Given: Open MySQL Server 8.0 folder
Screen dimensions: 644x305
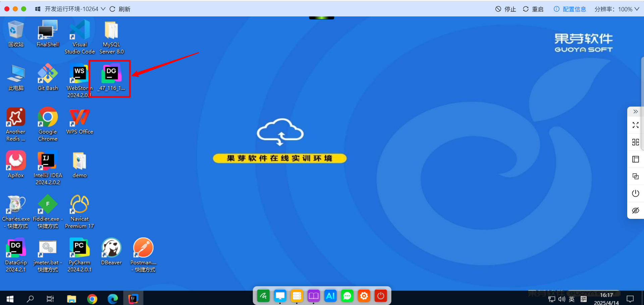Looking at the screenshot, I should pyautogui.click(x=111, y=37).
